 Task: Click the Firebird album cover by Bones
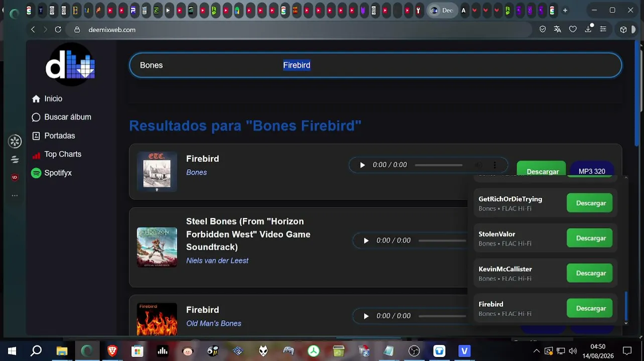click(157, 171)
